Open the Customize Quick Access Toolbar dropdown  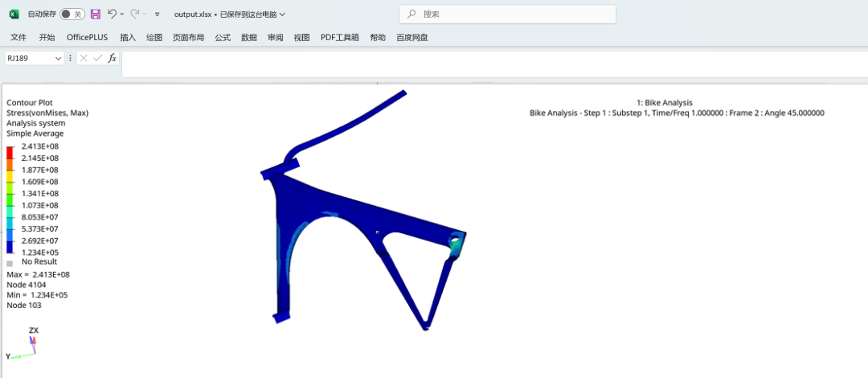(x=157, y=14)
